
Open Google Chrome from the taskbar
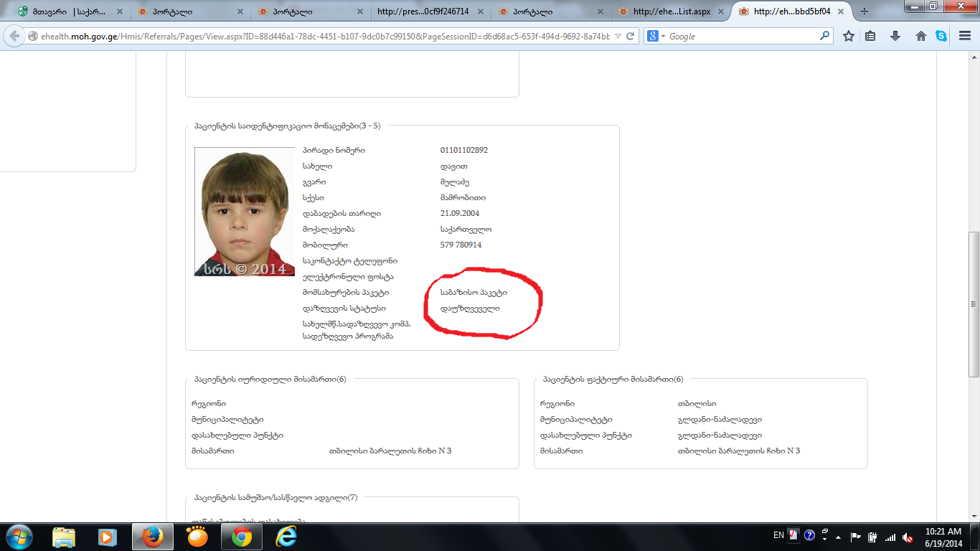click(x=241, y=537)
